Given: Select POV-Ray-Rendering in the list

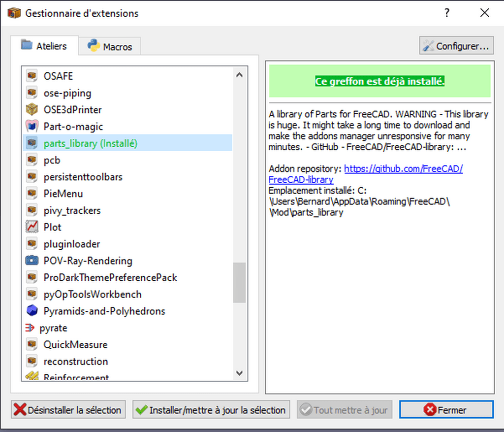Looking at the screenshot, I should coord(127,261).
